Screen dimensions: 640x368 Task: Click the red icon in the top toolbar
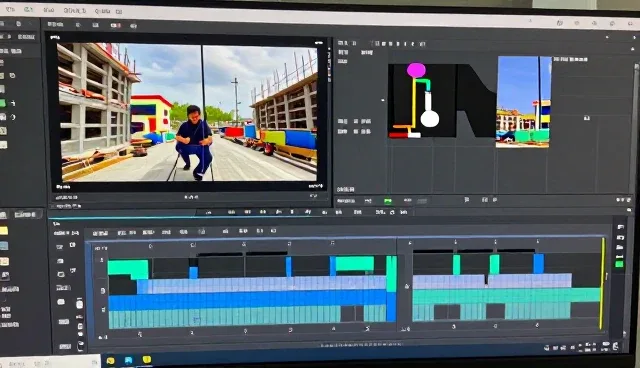(x=116, y=25)
